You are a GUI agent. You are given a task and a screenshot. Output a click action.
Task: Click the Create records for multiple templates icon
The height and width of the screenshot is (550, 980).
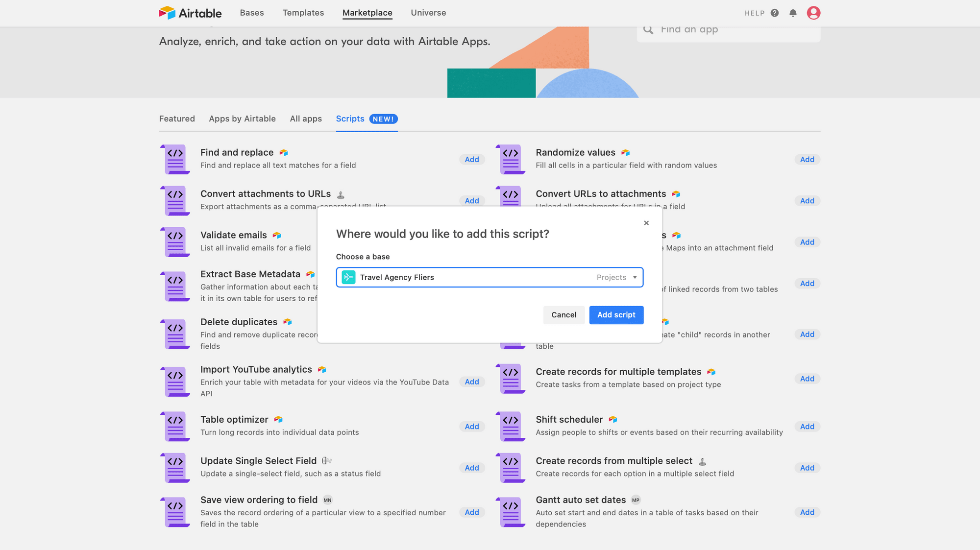(511, 379)
